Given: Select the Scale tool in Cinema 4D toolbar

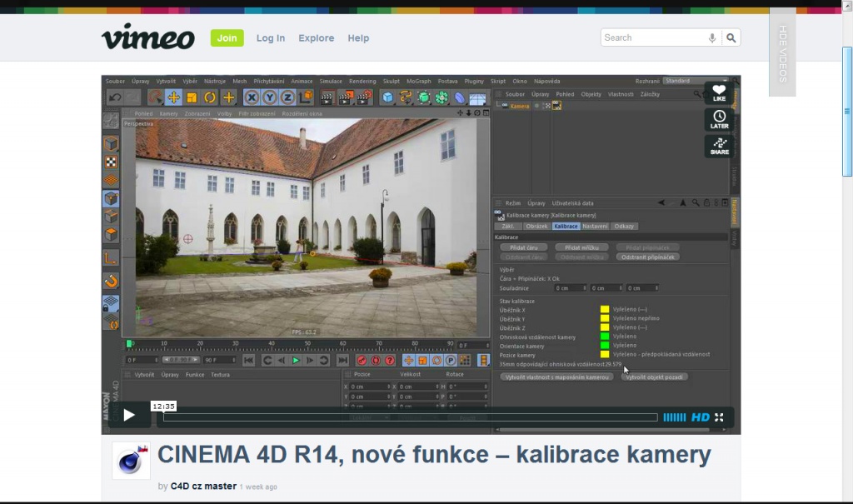Looking at the screenshot, I should [x=192, y=97].
